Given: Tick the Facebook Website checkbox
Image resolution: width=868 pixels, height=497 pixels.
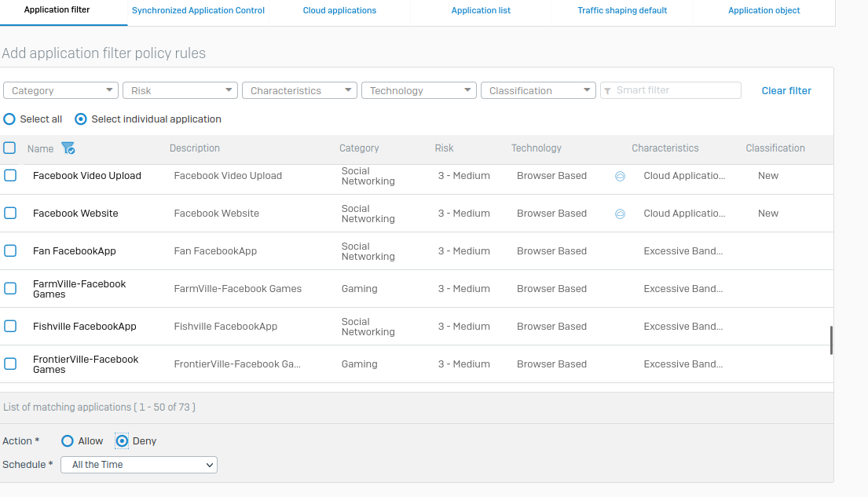Looking at the screenshot, I should pos(10,213).
